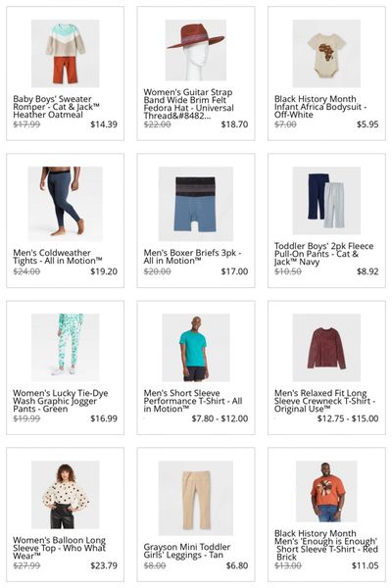392x588 pixels.
Task: Open Women's Tie-Dye Jogger Pants image
Action: [66, 348]
